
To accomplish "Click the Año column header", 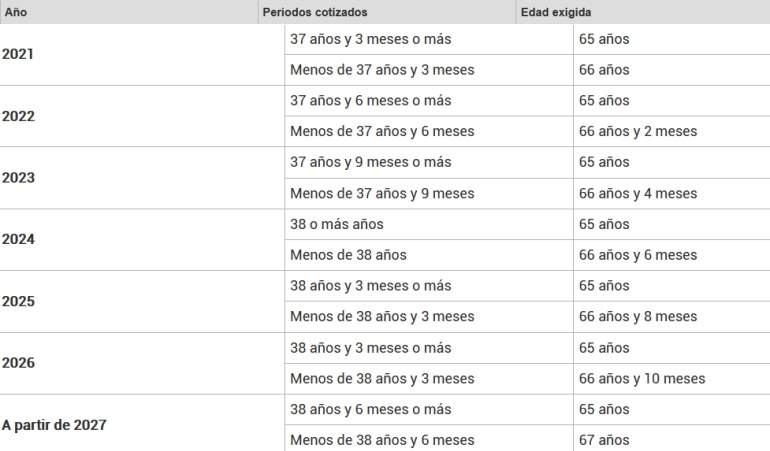I will click(129, 12).
